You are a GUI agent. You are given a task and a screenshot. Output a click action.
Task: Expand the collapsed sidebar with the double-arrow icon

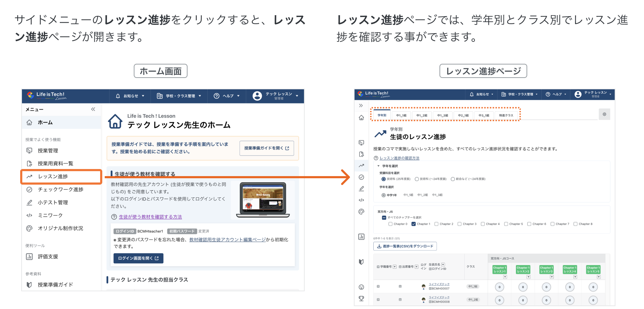click(x=361, y=106)
